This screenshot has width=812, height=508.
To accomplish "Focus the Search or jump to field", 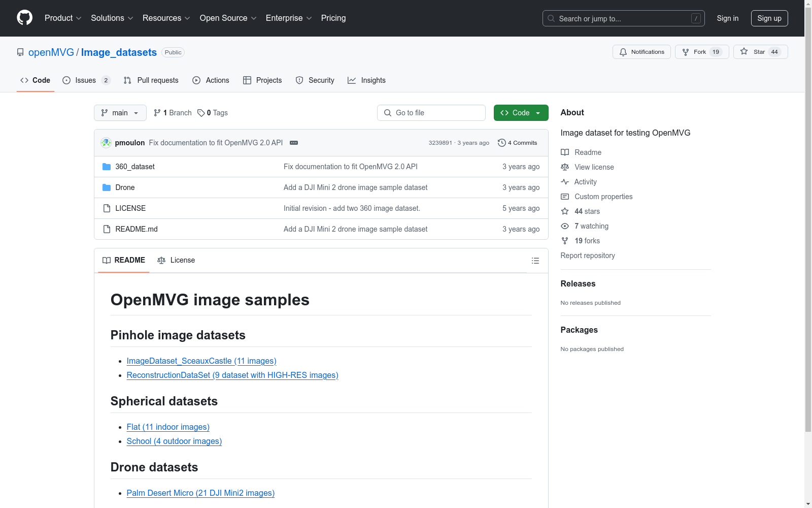I will 624,18.
